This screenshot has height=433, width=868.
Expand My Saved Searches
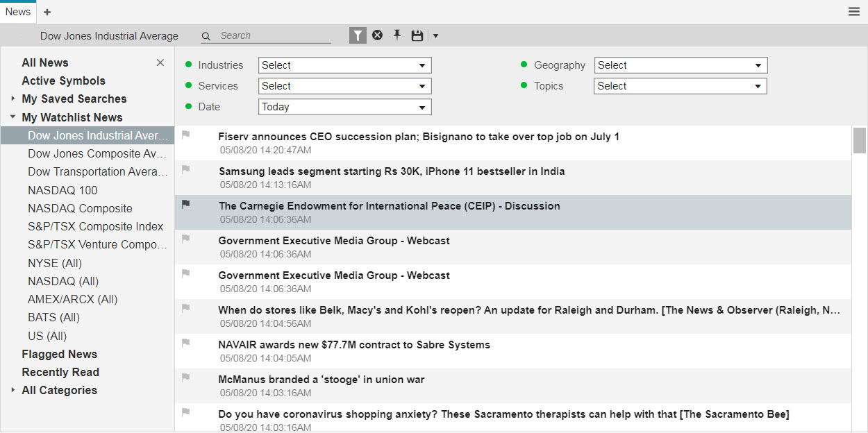(12, 99)
